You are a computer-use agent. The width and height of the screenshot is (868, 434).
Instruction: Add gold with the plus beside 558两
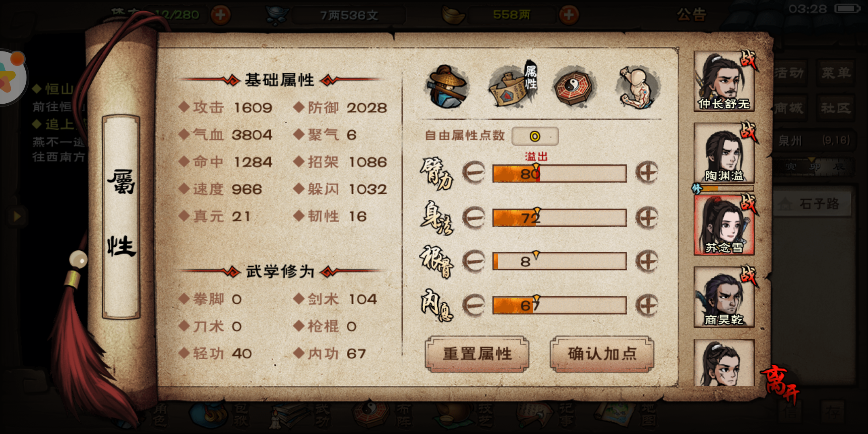tap(569, 15)
